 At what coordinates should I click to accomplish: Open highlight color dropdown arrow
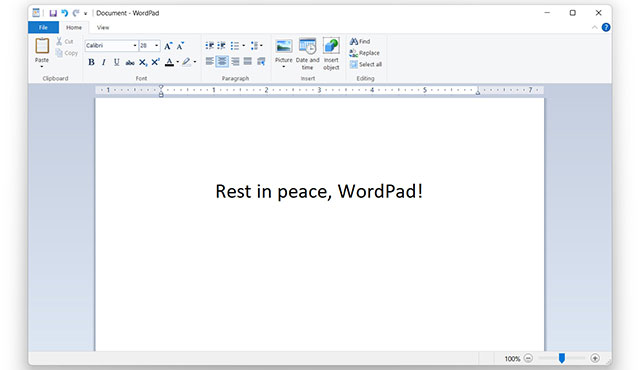coord(195,62)
